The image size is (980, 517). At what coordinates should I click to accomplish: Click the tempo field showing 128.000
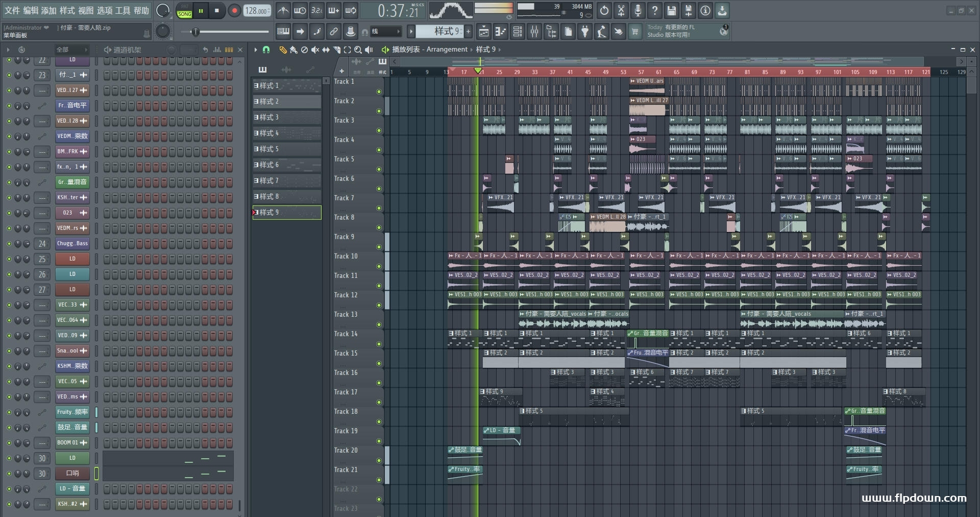tap(257, 11)
